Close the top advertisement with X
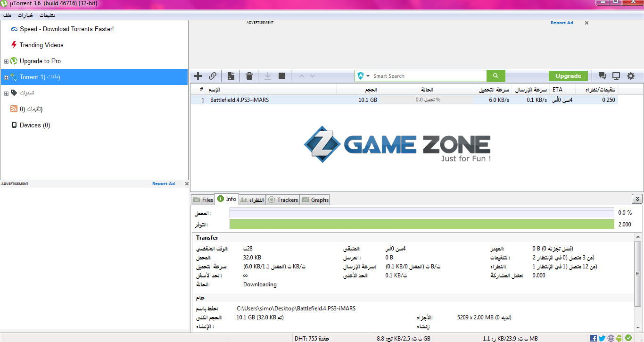The width and height of the screenshot is (644, 342). tap(586, 23)
